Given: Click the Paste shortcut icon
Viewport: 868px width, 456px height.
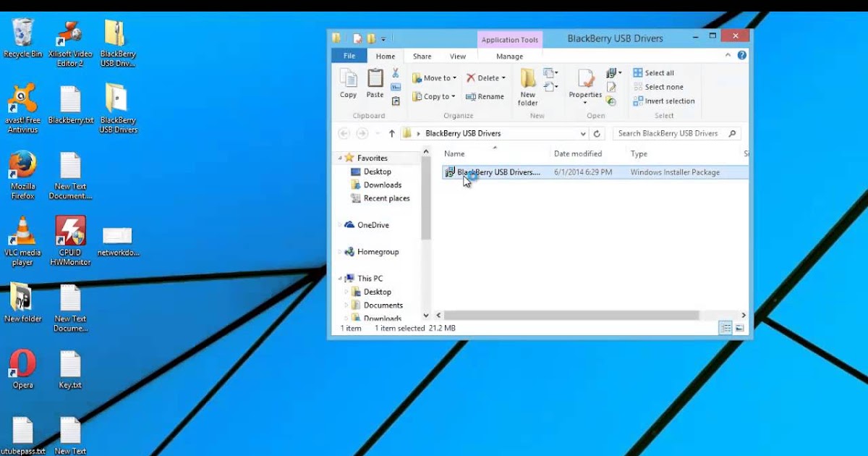Looking at the screenshot, I should coord(396,101).
